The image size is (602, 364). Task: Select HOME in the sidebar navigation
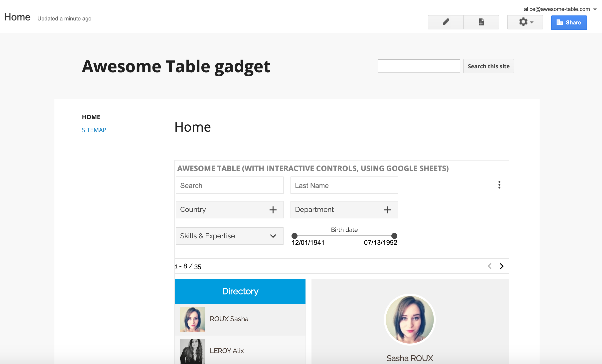(91, 117)
